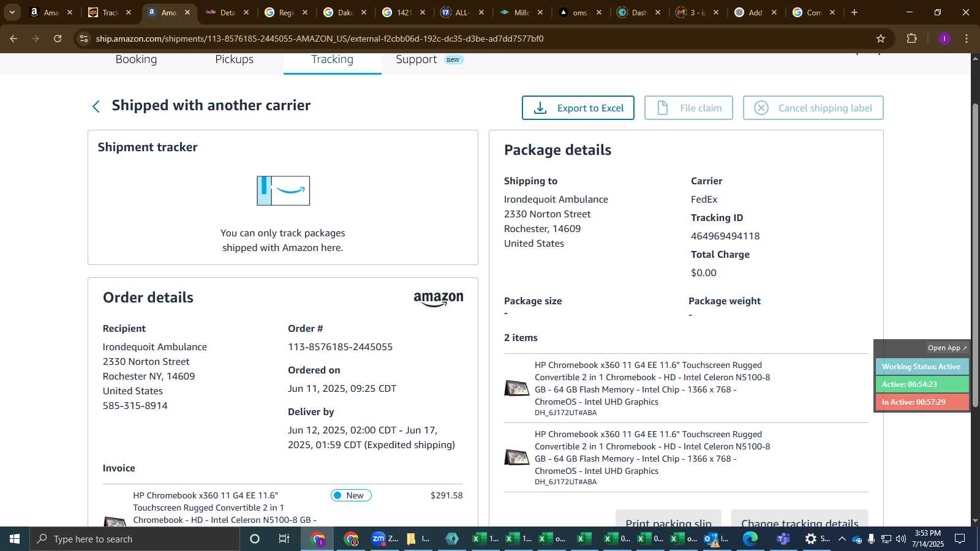Click the document icon in File claim
Viewport: 980px width, 551px height.
662,108
